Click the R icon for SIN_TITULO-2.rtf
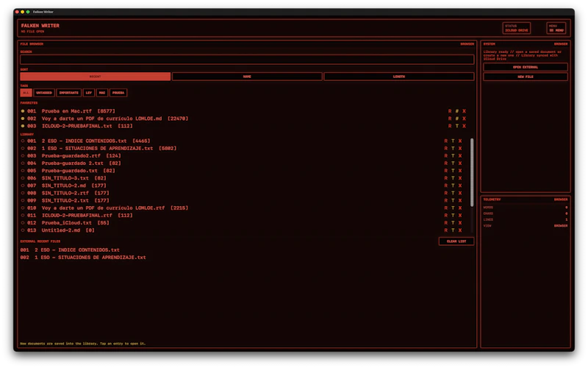This screenshot has width=588, height=368. (x=446, y=193)
